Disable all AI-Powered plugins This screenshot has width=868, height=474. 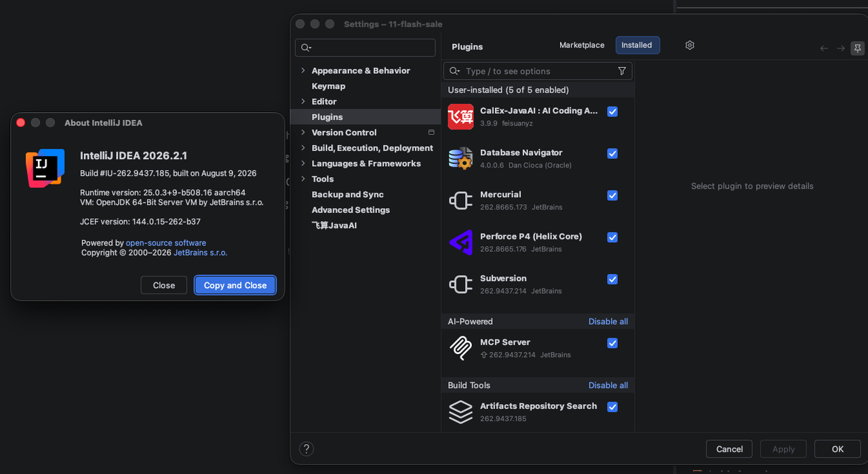(x=608, y=321)
